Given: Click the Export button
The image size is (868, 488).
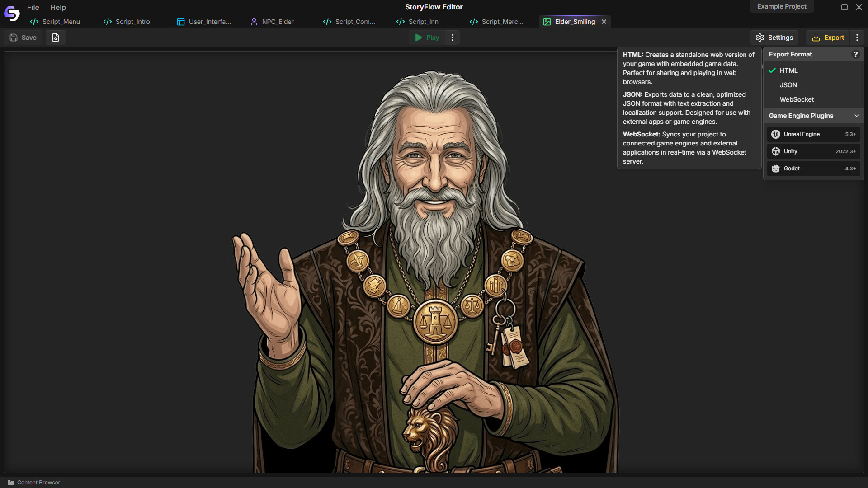Looking at the screenshot, I should click(828, 37).
